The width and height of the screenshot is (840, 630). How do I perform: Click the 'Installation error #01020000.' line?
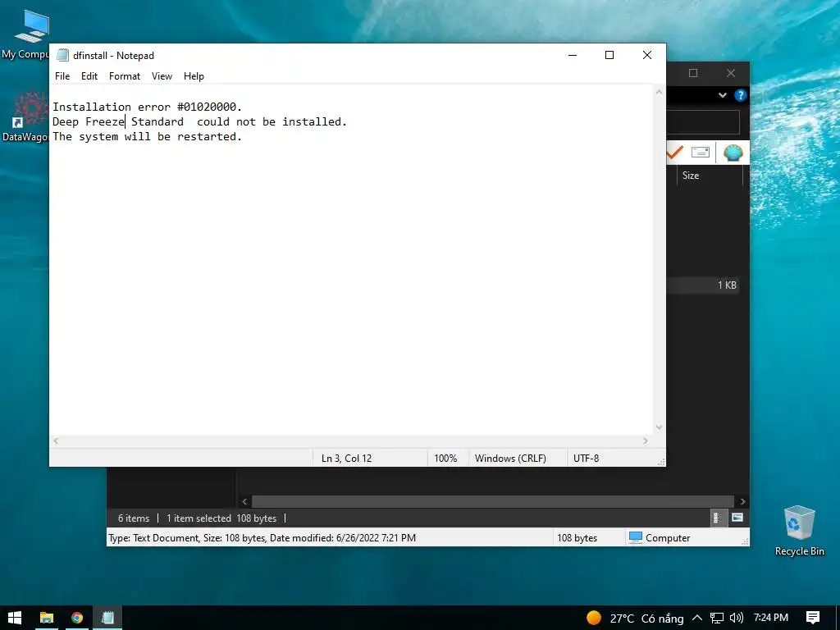(x=147, y=107)
